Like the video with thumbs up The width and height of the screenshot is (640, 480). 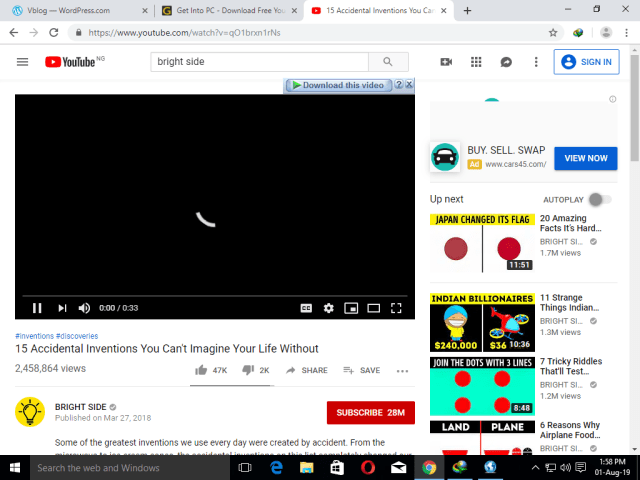pyautogui.click(x=203, y=370)
